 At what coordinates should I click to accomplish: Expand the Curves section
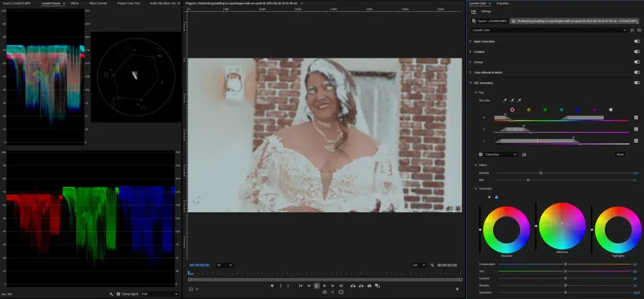[x=470, y=62]
